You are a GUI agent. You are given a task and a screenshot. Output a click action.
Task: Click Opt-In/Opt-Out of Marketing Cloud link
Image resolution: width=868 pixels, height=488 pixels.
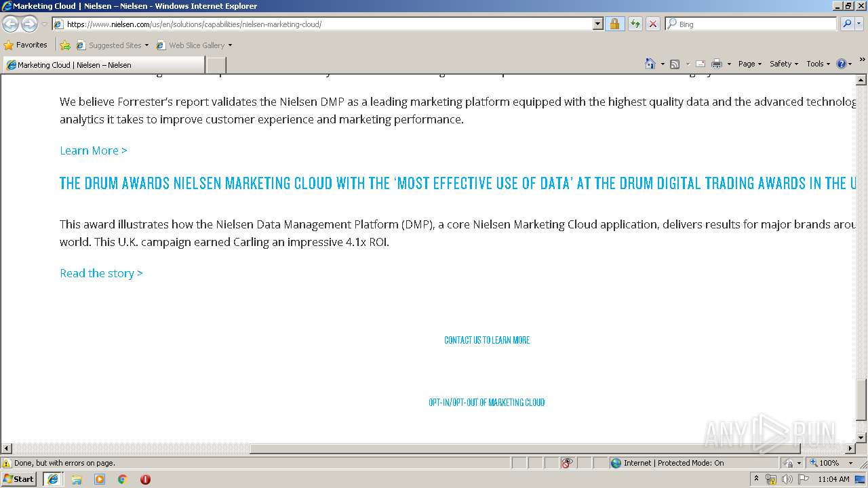(x=487, y=403)
